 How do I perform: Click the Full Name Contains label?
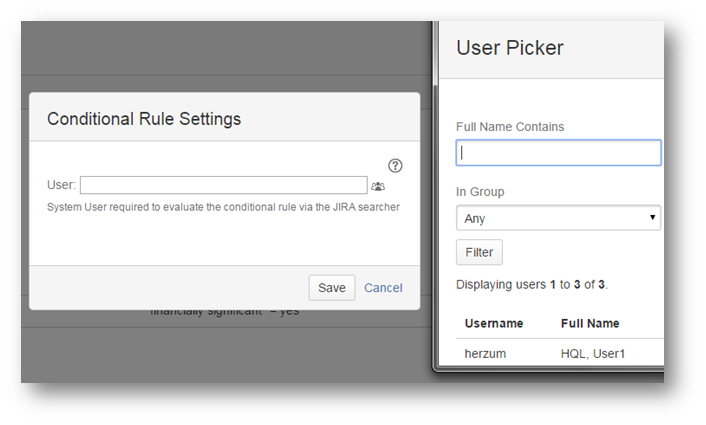(x=510, y=127)
